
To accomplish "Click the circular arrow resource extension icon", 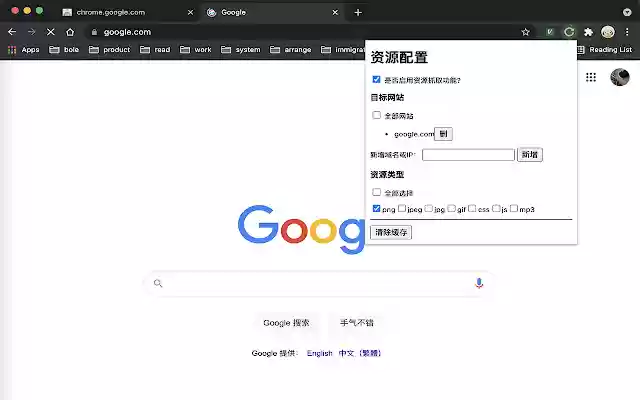I will [569, 32].
